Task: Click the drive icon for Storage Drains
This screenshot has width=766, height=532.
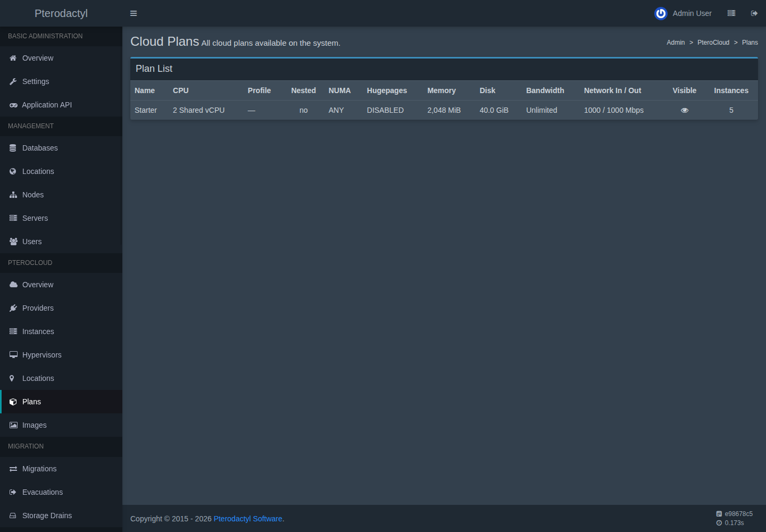Action: pos(13,516)
